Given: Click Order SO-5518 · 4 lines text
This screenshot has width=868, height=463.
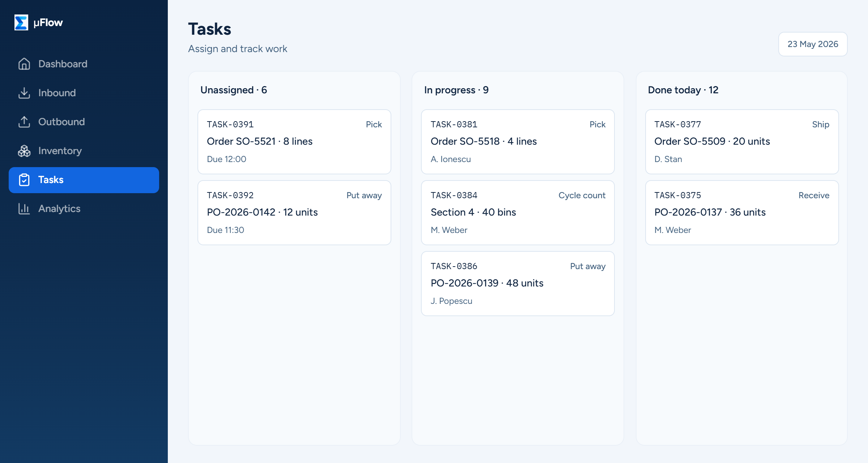Looking at the screenshot, I should pyautogui.click(x=484, y=141).
